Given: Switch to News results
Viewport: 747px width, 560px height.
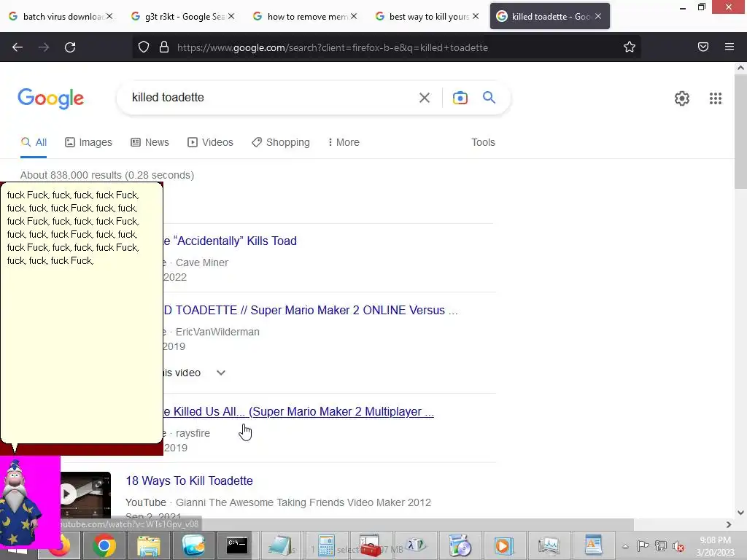Looking at the screenshot, I should [x=150, y=142].
